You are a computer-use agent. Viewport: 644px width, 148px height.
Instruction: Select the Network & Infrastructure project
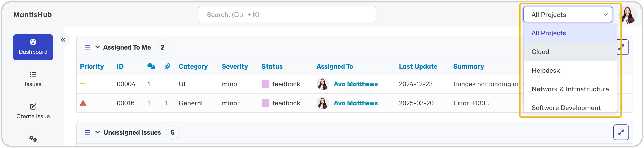(x=570, y=89)
